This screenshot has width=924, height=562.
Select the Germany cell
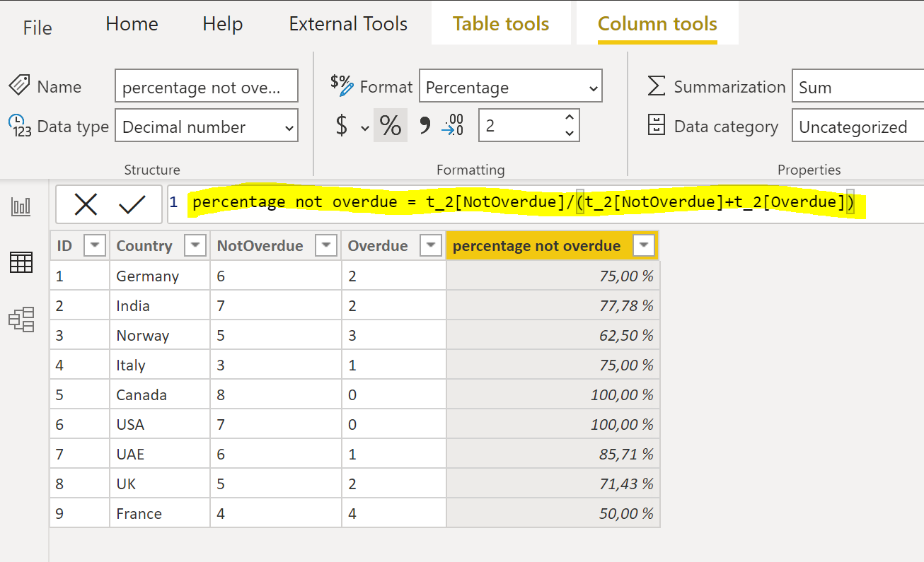coord(160,276)
